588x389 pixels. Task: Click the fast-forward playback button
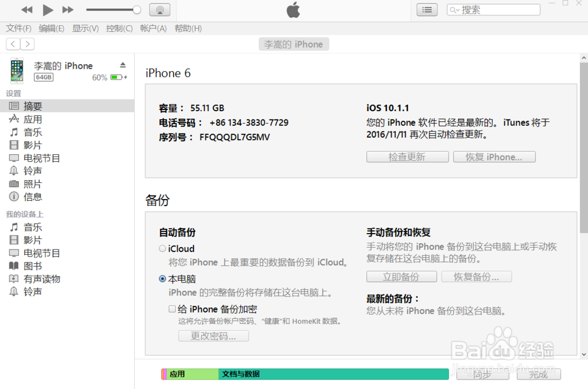point(68,10)
